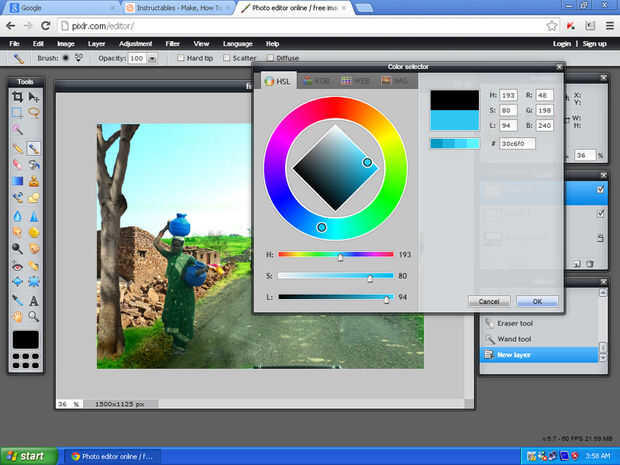The image size is (620, 465).
Task: Select the Lasso tool
Action: tap(34, 113)
